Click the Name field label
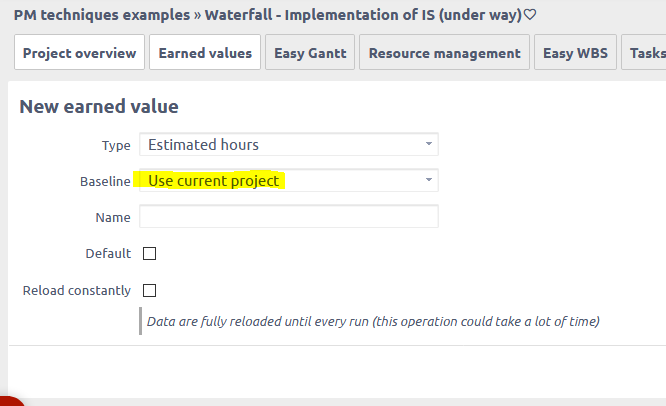This screenshot has height=406, width=666. coord(113,218)
